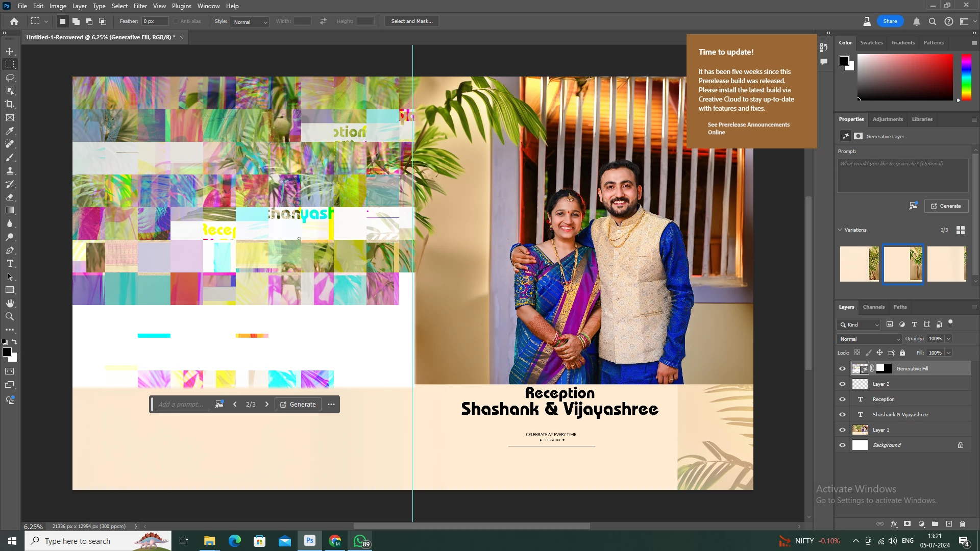The image size is (980, 551).
Task: Select the Eraser tool
Action: point(10,197)
